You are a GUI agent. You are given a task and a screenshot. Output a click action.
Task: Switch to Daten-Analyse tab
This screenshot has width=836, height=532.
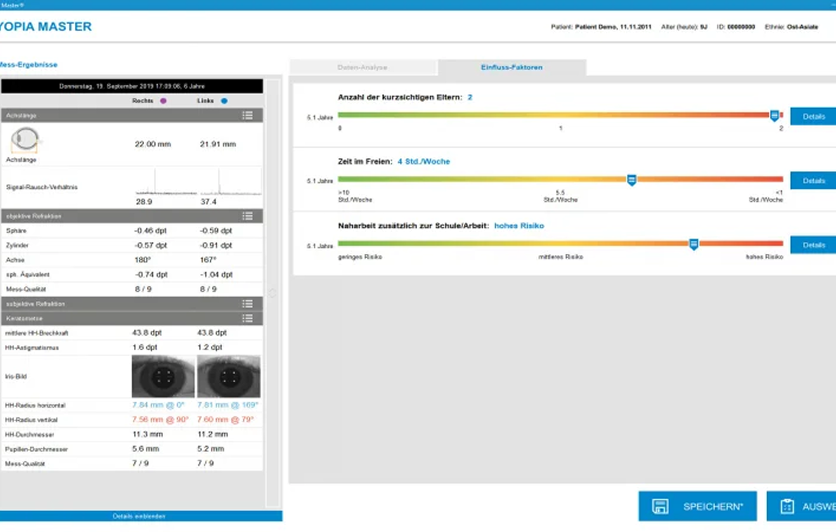click(363, 68)
